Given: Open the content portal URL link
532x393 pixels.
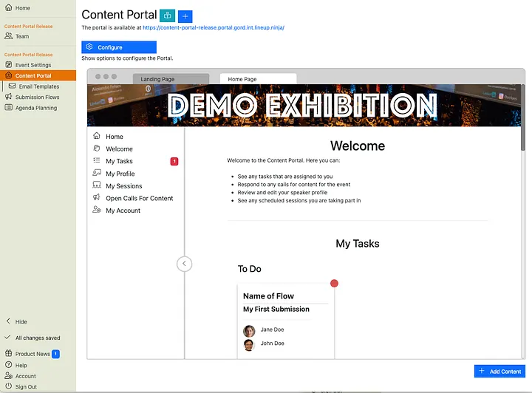Looking at the screenshot, I should click(x=214, y=27).
